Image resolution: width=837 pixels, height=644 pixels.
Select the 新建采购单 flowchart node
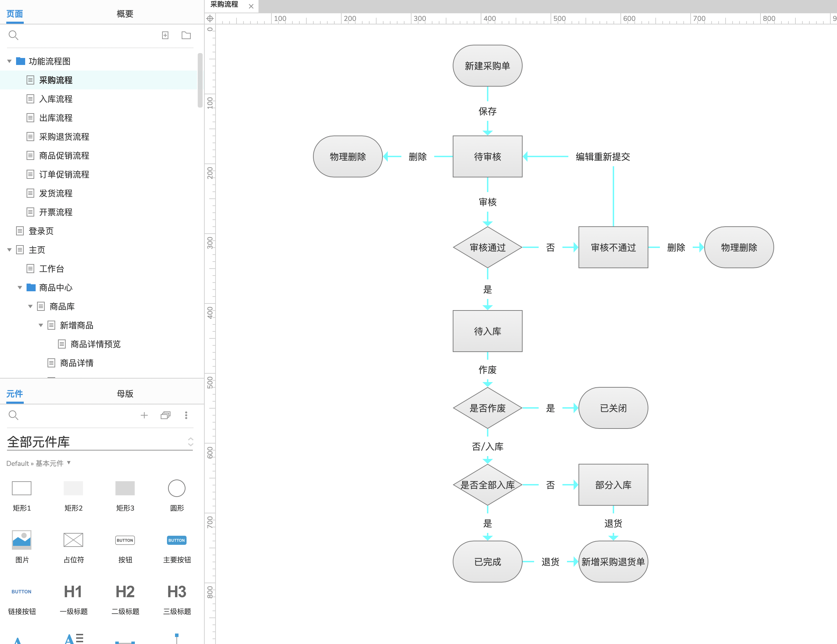(x=487, y=66)
